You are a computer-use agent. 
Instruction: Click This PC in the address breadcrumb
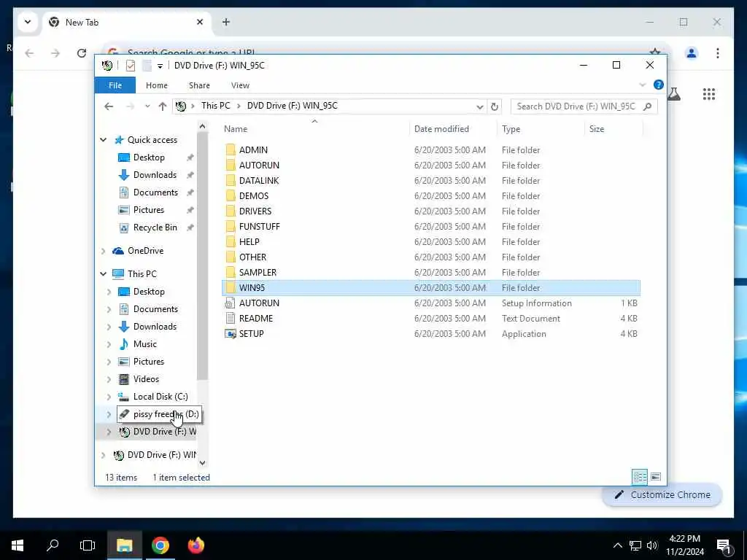[x=215, y=106]
